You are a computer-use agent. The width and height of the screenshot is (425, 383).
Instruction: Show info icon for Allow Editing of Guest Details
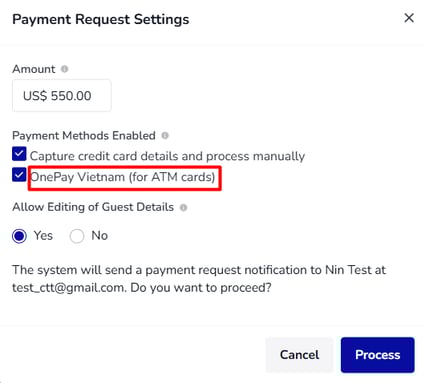183,207
